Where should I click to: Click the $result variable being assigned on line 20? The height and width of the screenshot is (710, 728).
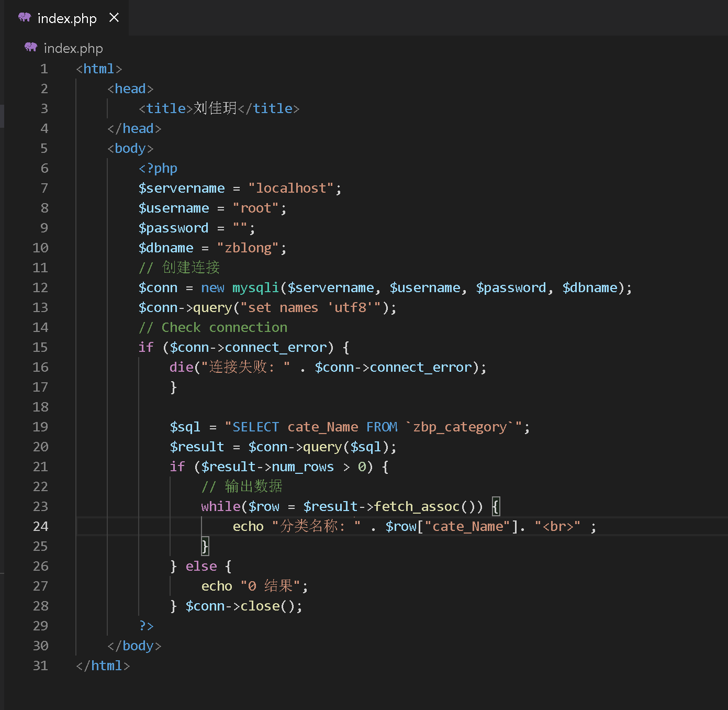point(197,447)
